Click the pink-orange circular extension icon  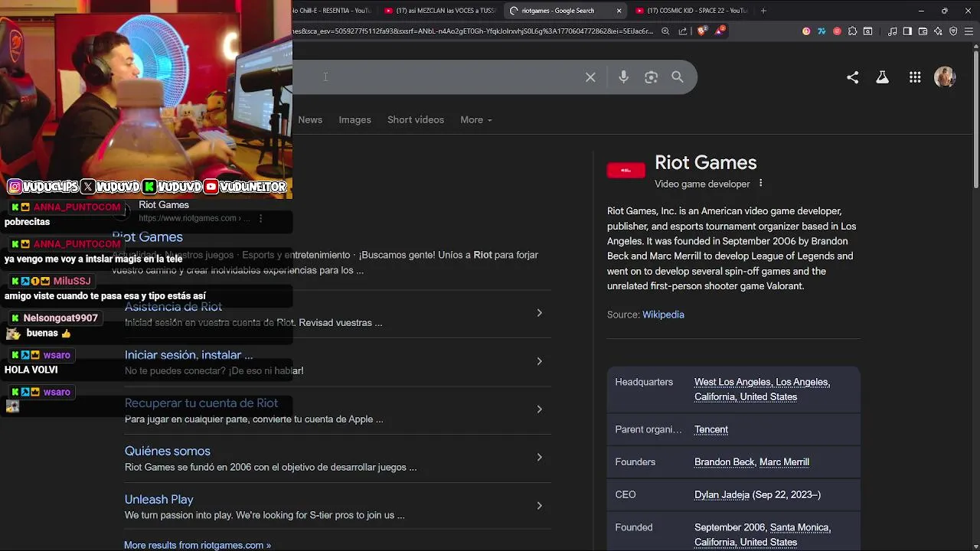click(806, 31)
